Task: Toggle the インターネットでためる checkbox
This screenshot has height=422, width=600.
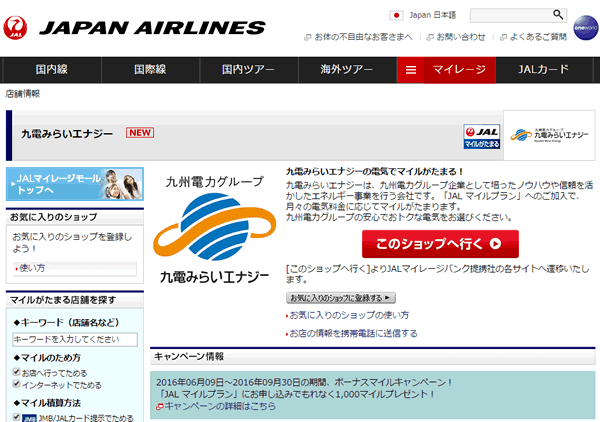Action: coord(15,384)
